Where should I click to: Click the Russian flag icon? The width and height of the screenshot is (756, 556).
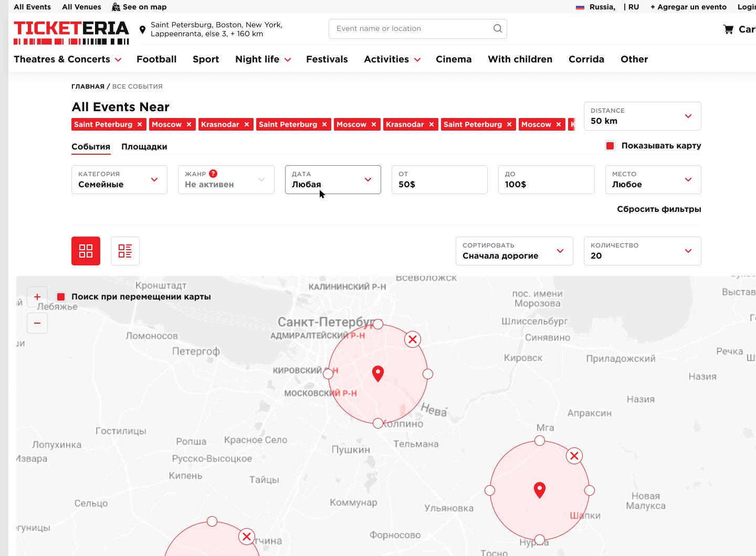tap(580, 7)
